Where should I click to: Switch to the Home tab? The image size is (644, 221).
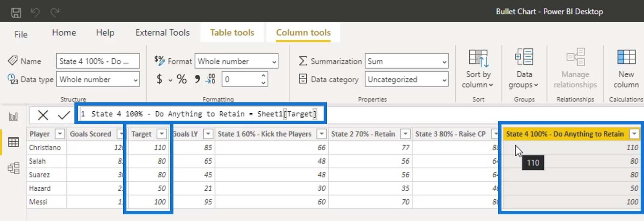pyautogui.click(x=64, y=33)
